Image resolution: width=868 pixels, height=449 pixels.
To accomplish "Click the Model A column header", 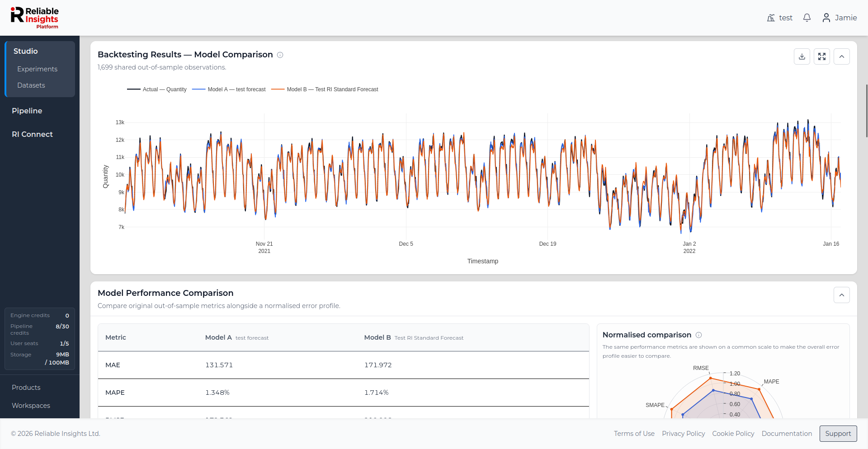I will tap(237, 337).
